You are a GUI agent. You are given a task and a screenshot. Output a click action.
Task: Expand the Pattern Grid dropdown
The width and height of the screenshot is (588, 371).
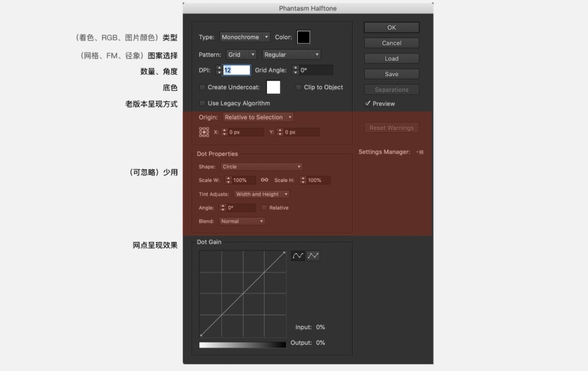[241, 55]
